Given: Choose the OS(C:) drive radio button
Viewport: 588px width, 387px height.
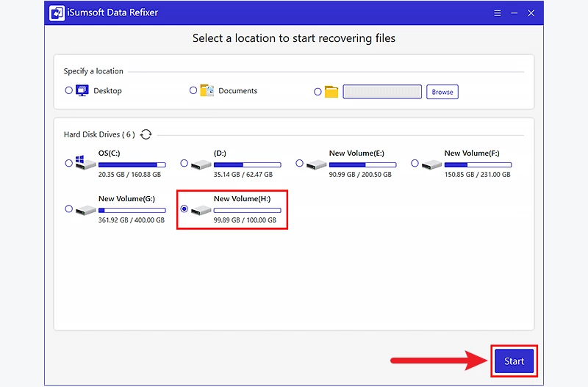Looking at the screenshot, I should [x=69, y=163].
